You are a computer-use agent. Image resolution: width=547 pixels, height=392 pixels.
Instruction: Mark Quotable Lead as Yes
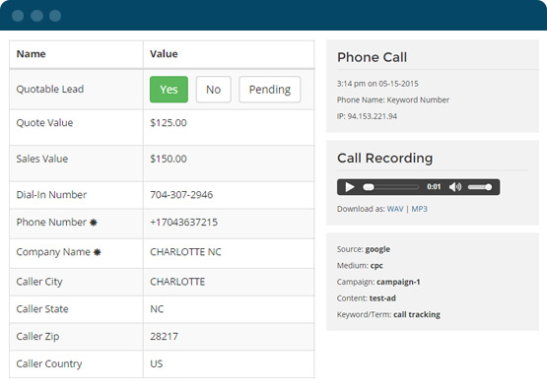tap(169, 90)
